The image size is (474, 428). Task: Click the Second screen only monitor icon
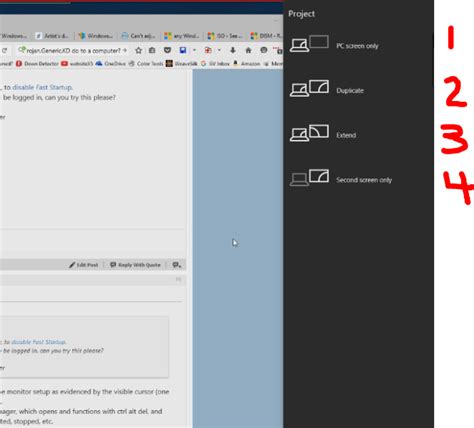309,178
